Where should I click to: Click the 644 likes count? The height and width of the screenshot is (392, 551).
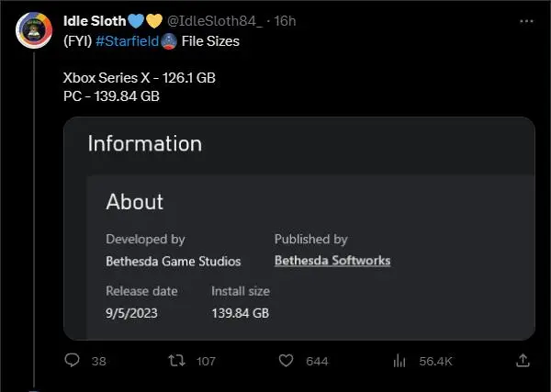317,362
